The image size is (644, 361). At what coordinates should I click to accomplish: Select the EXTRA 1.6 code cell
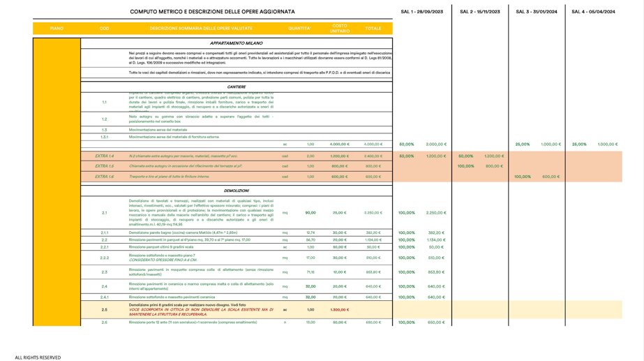click(104, 177)
